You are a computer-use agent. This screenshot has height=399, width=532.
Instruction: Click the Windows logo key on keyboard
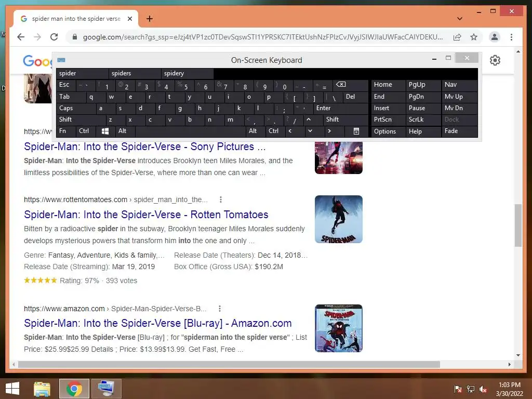[x=105, y=131]
